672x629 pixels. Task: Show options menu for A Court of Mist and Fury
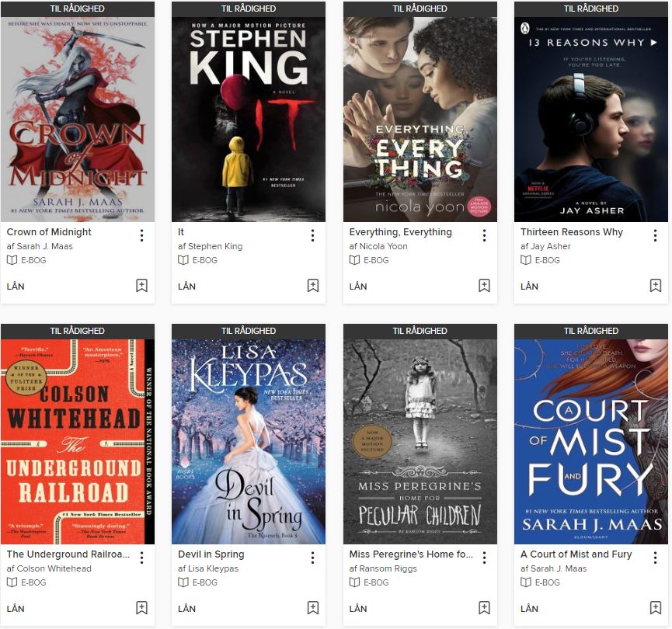pos(655,558)
